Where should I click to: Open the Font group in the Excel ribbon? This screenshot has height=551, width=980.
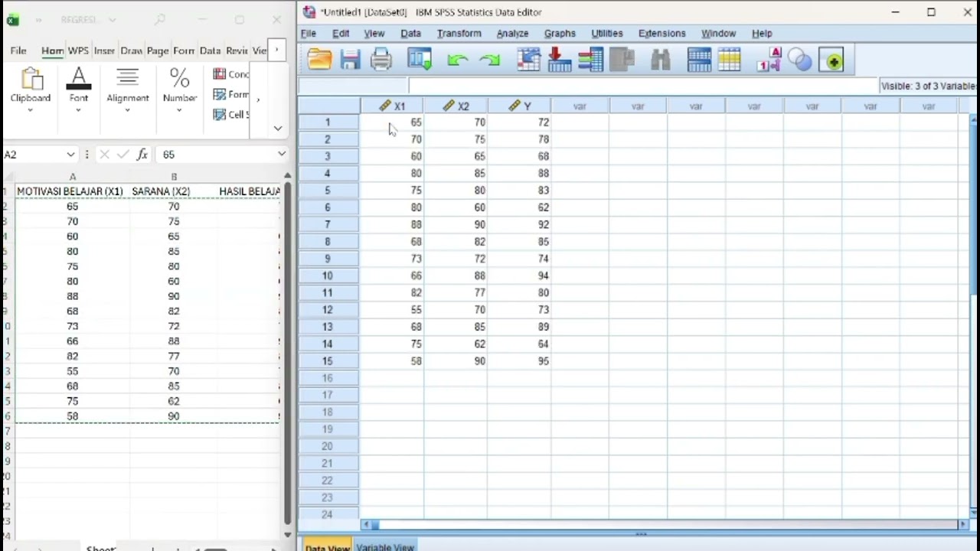pyautogui.click(x=78, y=90)
